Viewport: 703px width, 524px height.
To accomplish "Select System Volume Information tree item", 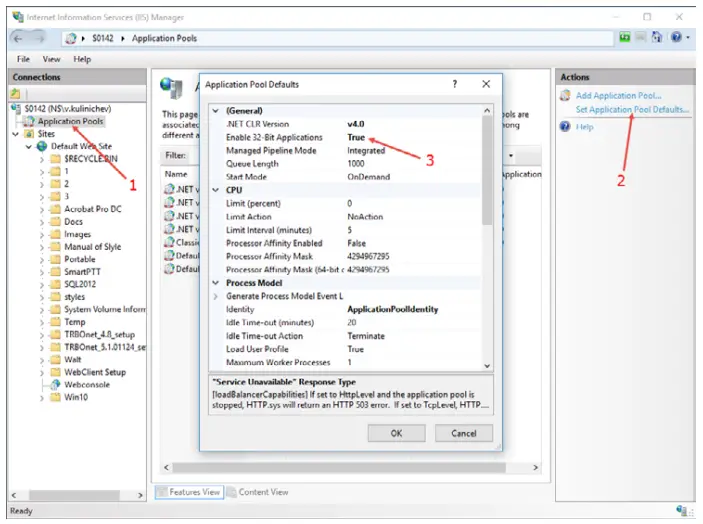I will (x=105, y=309).
